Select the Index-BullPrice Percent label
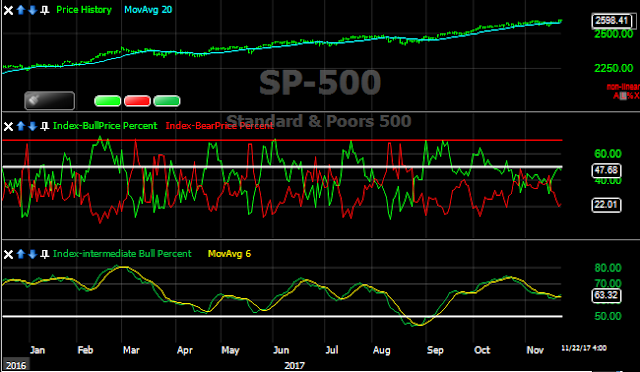 coord(105,126)
